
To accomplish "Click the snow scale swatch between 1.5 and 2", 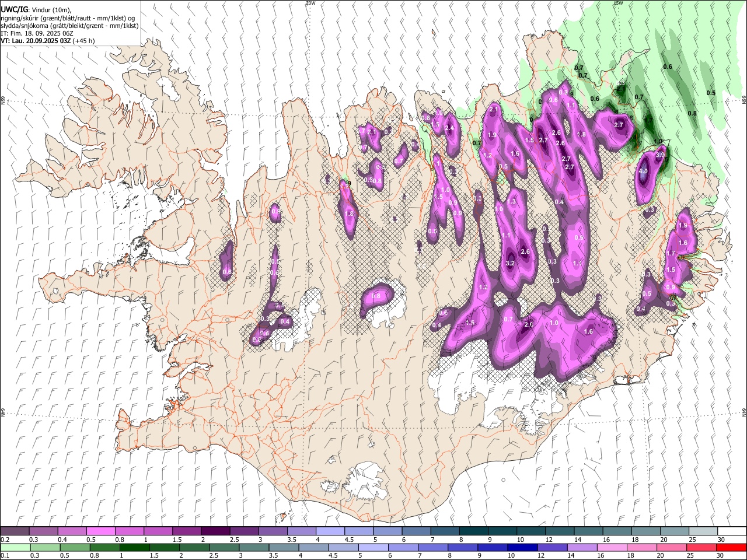I will [x=187, y=531].
